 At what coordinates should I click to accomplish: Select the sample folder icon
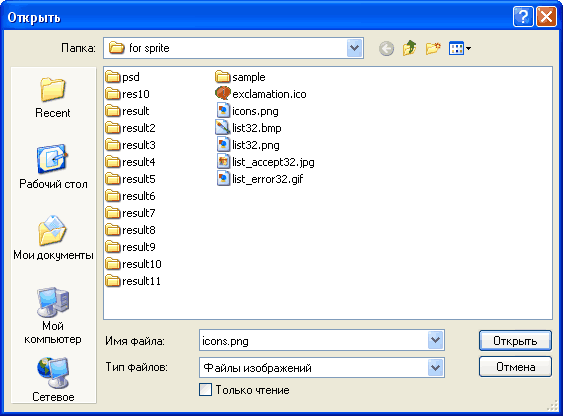pos(223,77)
